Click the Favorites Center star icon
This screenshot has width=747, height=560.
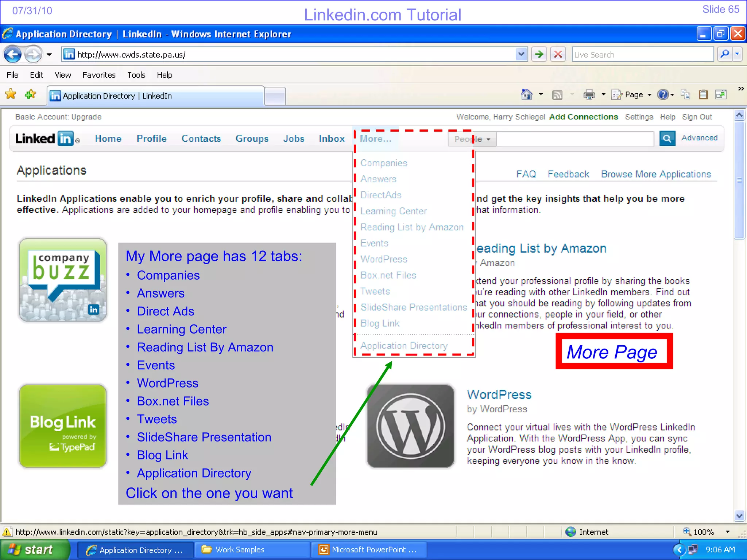(x=11, y=94)
